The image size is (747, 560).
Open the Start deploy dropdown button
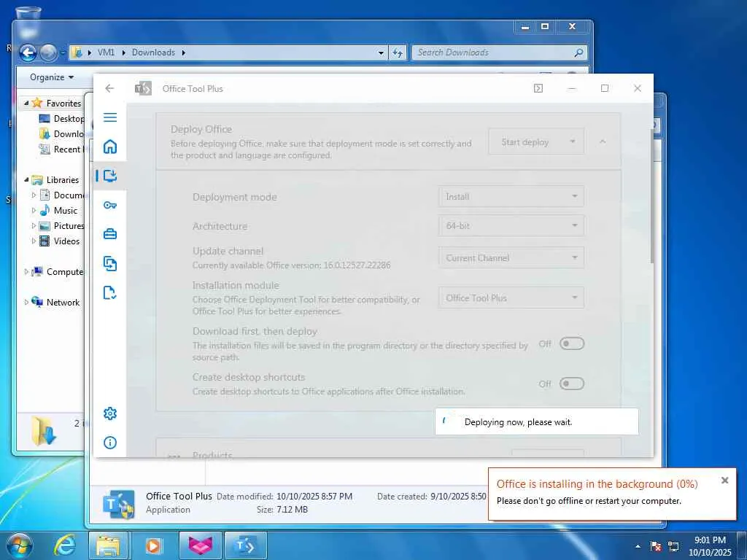click(536, 142)
